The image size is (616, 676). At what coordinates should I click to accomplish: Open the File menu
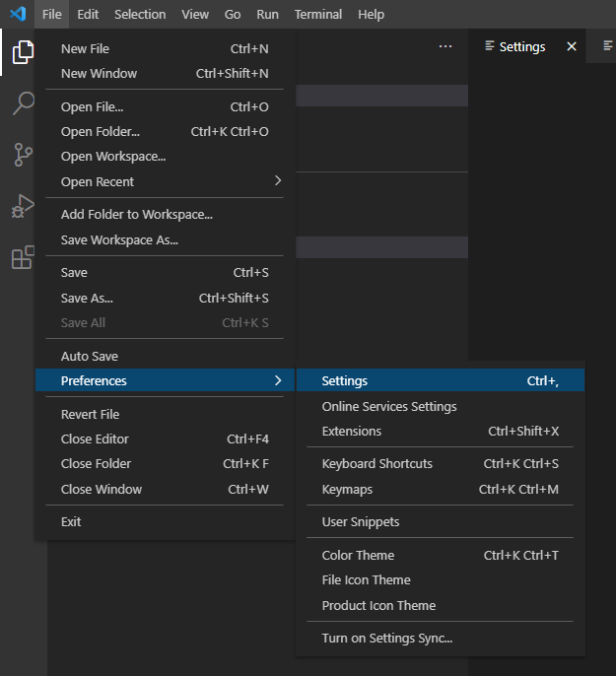point(51,14)
